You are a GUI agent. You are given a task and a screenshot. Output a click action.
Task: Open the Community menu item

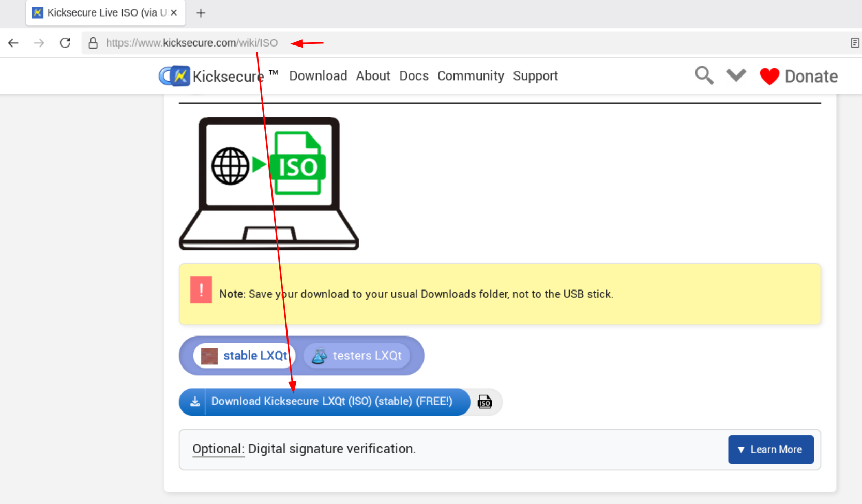coord(471,76)
